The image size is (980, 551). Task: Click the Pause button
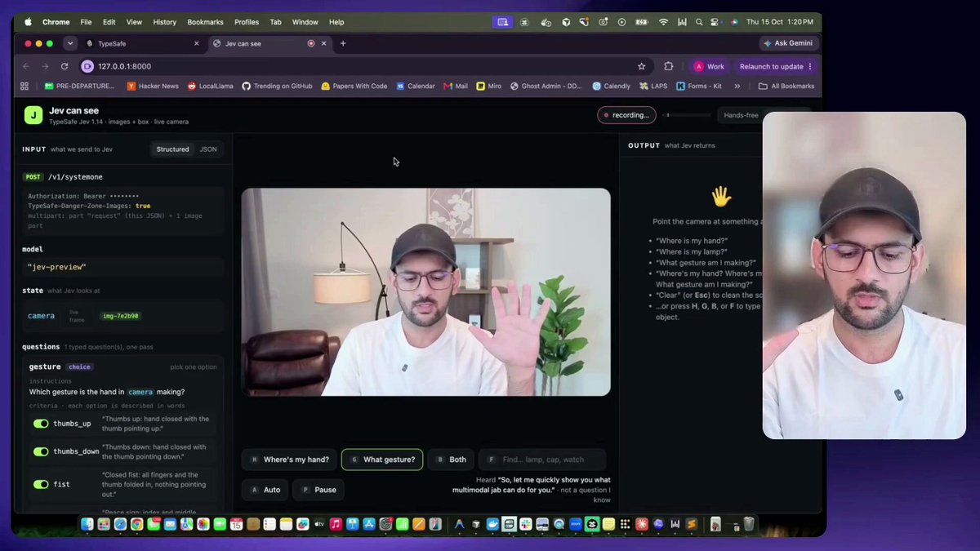[x=318, y=490]
